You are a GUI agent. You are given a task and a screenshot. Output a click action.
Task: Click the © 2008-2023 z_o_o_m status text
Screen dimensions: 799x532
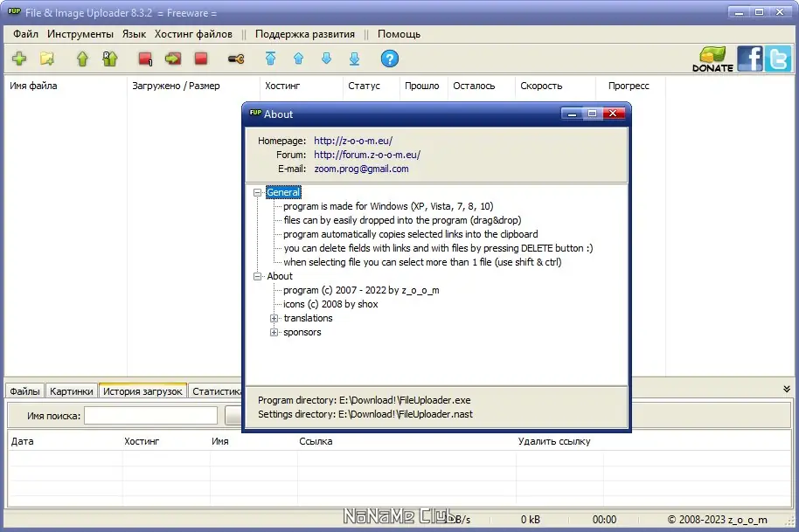coord(717,519)
